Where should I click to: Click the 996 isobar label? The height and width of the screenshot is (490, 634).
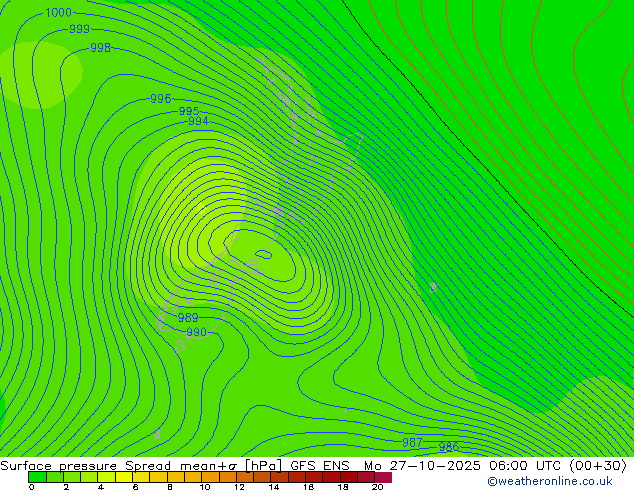pos(161,99)
